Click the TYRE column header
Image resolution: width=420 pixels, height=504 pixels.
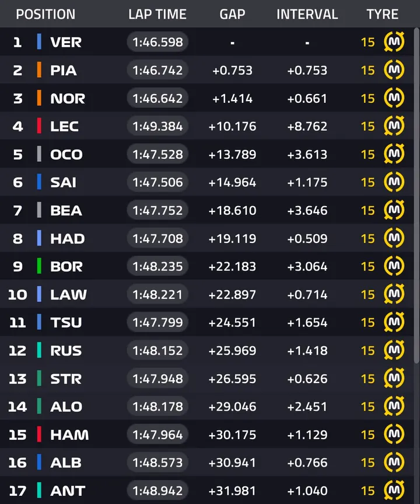[x=383, y=14]
